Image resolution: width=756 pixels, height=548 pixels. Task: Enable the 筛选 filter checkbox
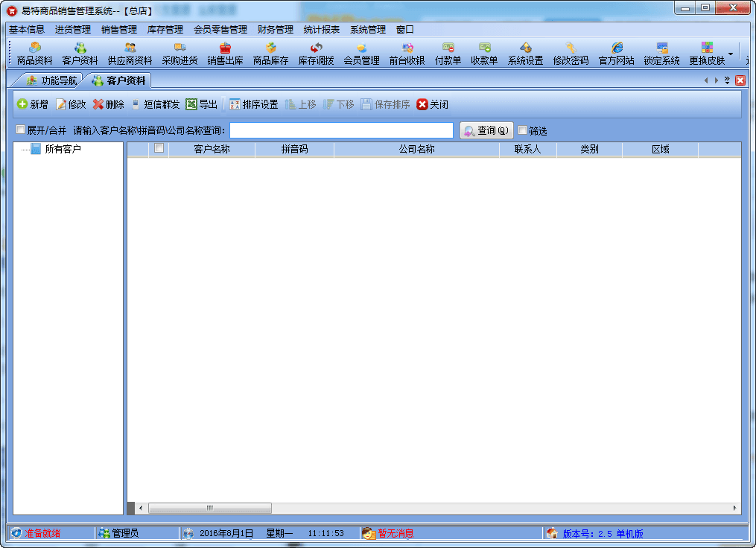tap(522, 130)
